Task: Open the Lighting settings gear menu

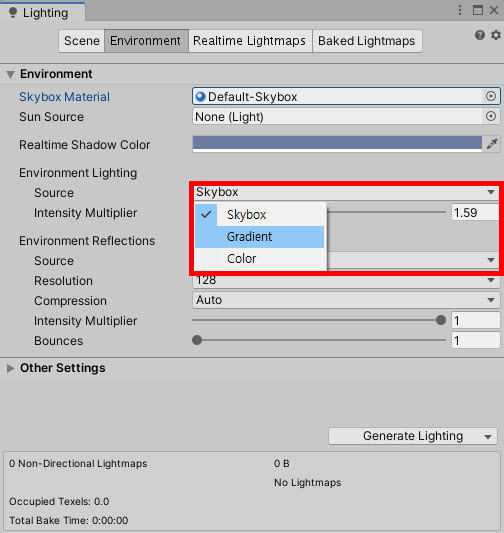Action: point(496,35)
